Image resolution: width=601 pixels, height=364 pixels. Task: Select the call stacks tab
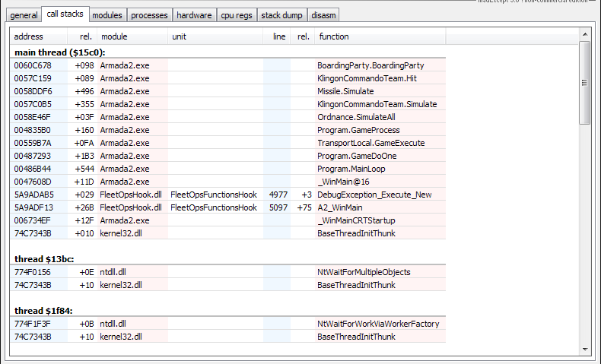(65, 14)
